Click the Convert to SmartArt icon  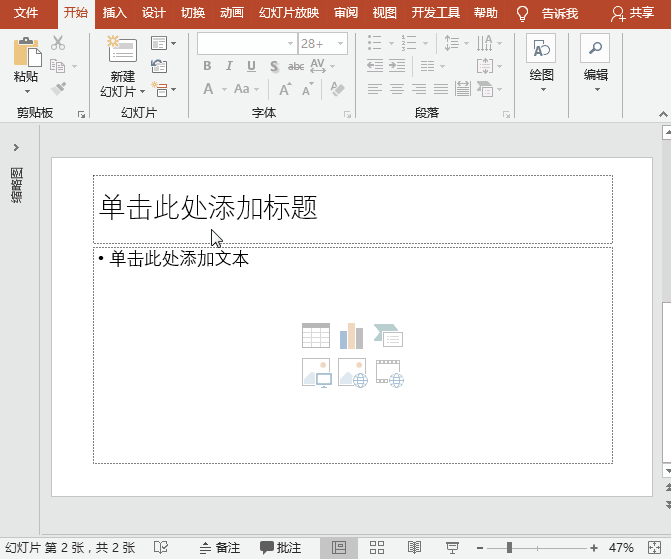point(484,89)
